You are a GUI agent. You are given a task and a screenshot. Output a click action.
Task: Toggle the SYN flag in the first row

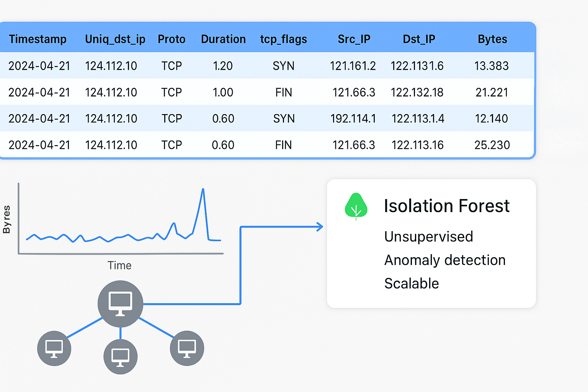(283, 65)
